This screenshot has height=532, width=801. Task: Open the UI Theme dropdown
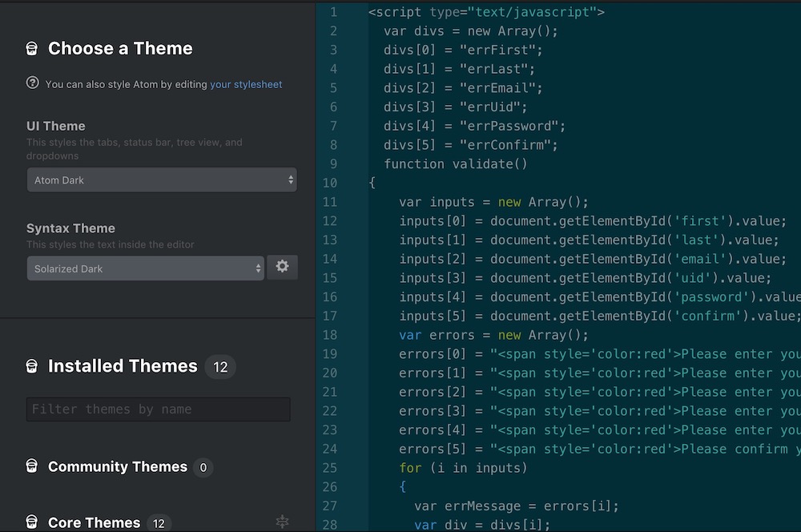click(x=161, y=180)
